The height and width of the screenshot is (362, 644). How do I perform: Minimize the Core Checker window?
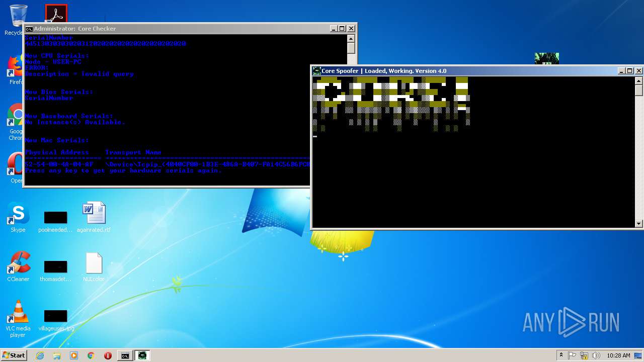pyautogui.click(x=334, y=29)
